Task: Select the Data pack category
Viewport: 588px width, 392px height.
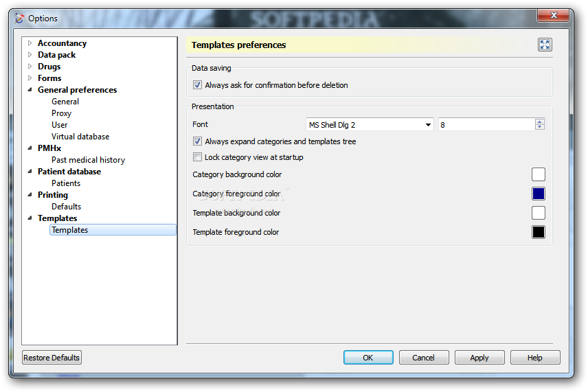Action: (56, 55)
